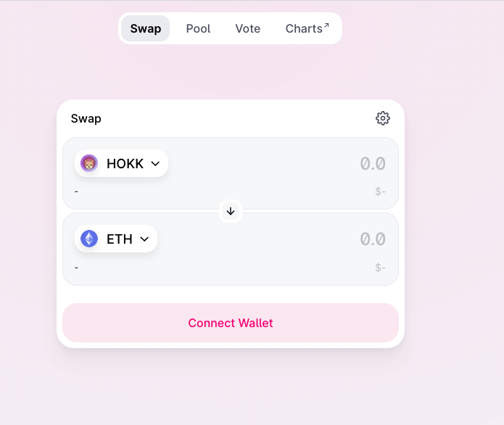Open the ETH token selector
This screenshot has width=504, height=425.
[x=116, y=239]
